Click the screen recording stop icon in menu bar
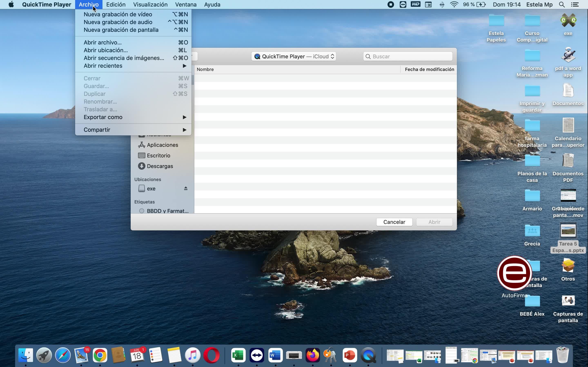 pyautogui.click(x=390, y=5)
